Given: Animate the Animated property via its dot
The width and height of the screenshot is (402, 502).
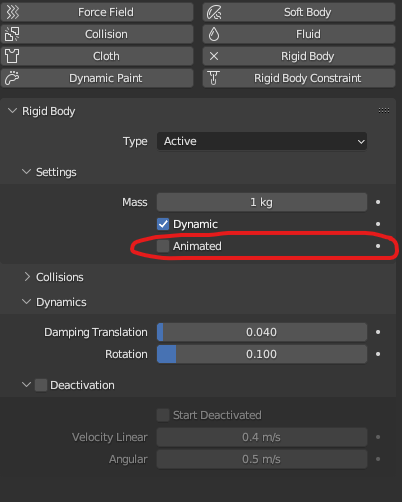Looking at the screenshot, I should click(x=378, y=246).
